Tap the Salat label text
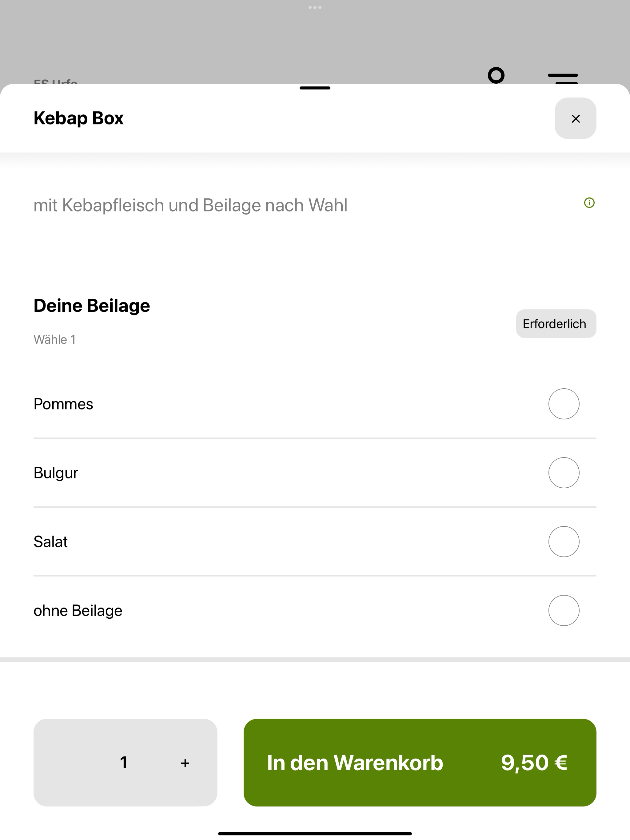The height and width of the screenshot is (840, 630). (50, 542)
